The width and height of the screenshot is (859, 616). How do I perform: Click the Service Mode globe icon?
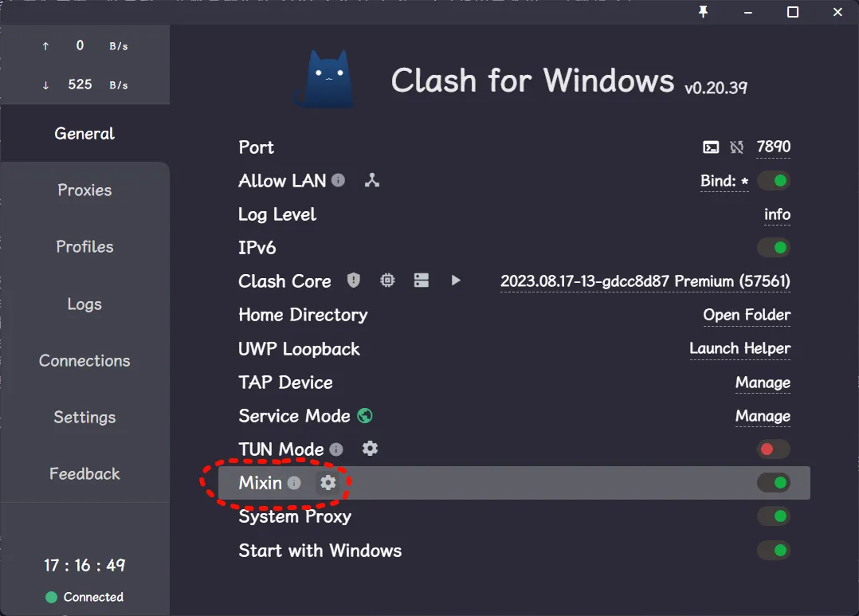pos(365,416)
